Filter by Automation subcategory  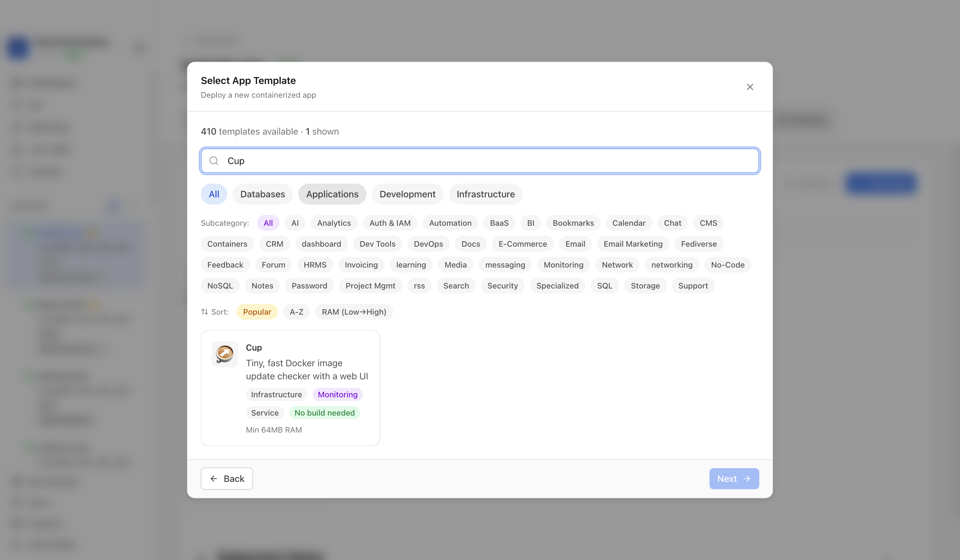tap(450, 223)
